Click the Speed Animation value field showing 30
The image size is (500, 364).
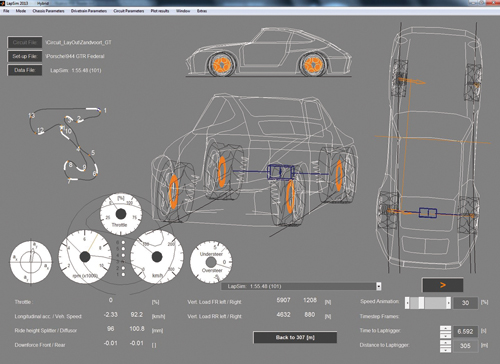click(x=465, y=303)
